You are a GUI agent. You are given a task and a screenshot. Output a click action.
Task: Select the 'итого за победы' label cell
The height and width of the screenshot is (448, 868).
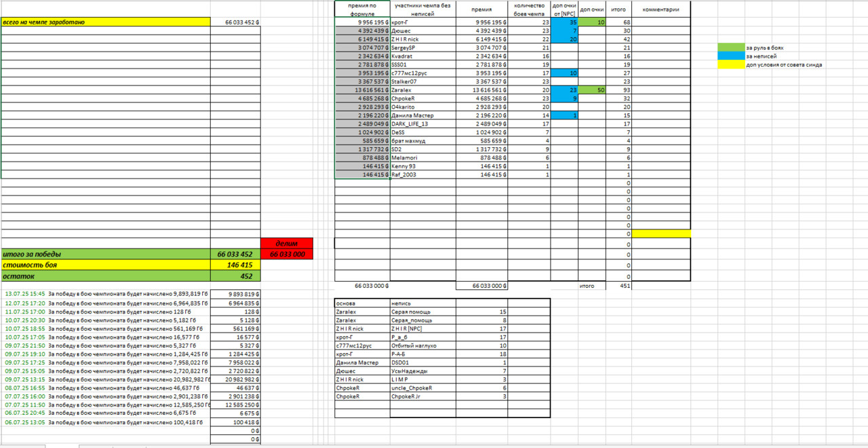click(106, 254)
